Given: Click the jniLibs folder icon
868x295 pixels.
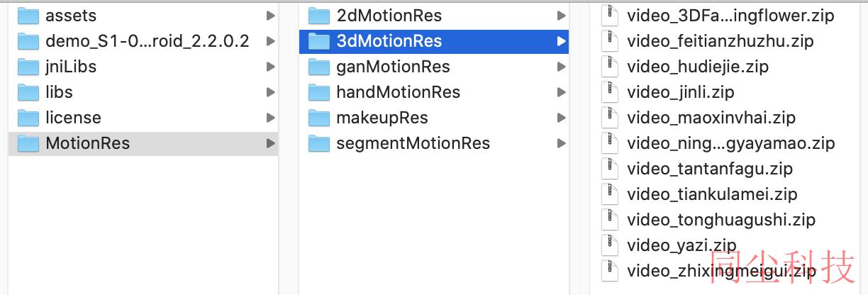Looking at the screenshot, I should pyautogui.click(x=28, y=67).
